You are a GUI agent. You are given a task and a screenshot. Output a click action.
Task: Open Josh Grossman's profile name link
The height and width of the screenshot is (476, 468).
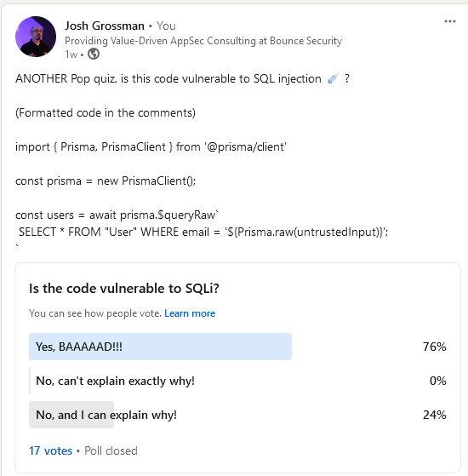pyautogui.click(x=105, y=26)
